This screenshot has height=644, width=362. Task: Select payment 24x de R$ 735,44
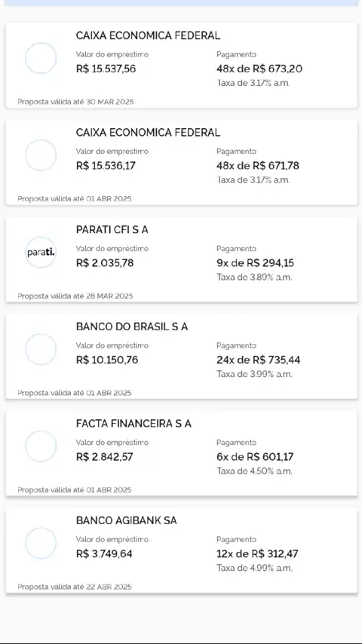coord(259,360)
